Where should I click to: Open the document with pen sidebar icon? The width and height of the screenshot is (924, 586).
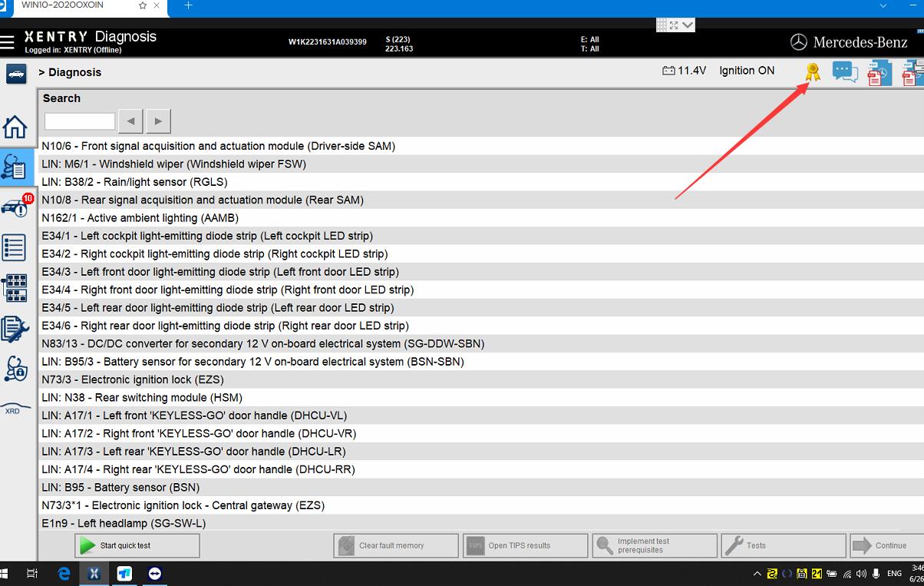(x=15, y=329)
